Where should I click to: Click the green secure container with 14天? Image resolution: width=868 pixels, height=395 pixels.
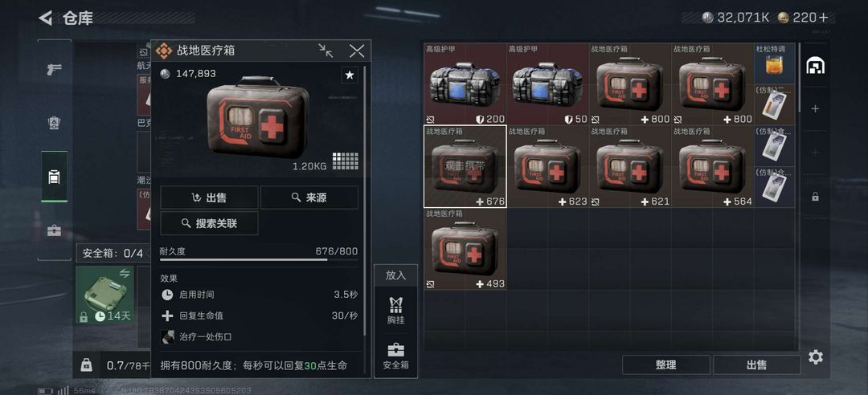click(x=104, y=295)
